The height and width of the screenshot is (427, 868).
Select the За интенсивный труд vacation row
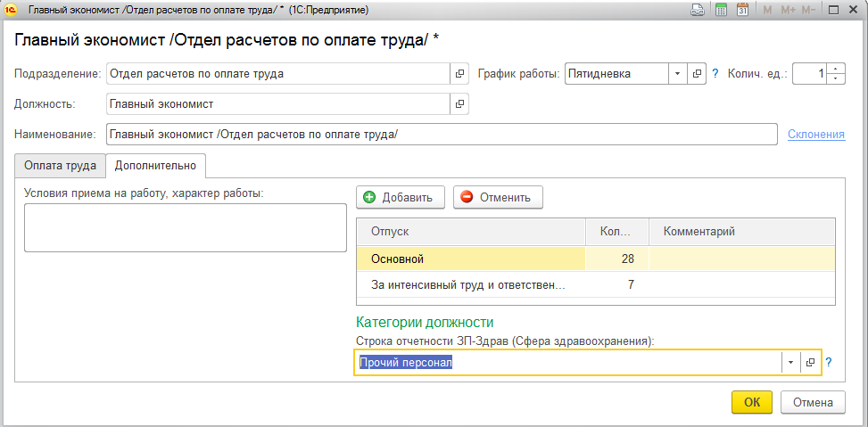click(596, 285)
